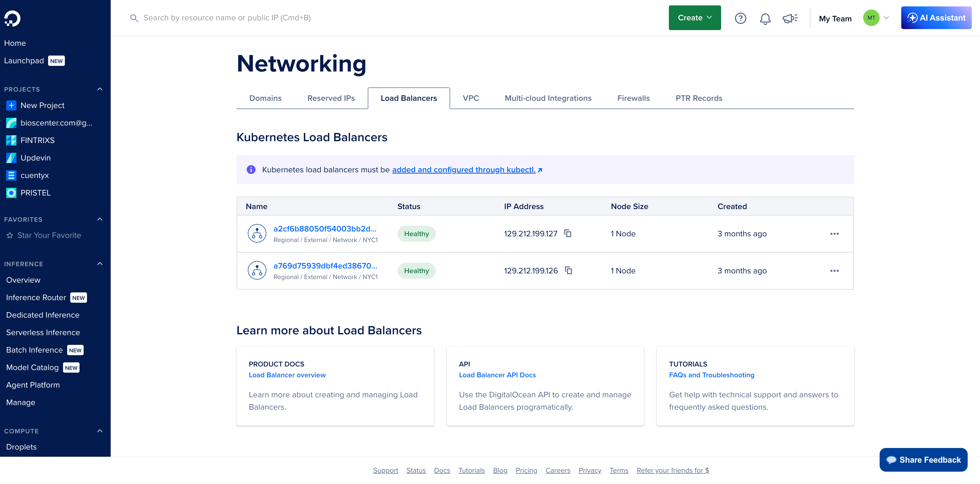Screen dimensions: 980x484
Task: Open the kubectl configuration link
Action: (x=467, y=169)
